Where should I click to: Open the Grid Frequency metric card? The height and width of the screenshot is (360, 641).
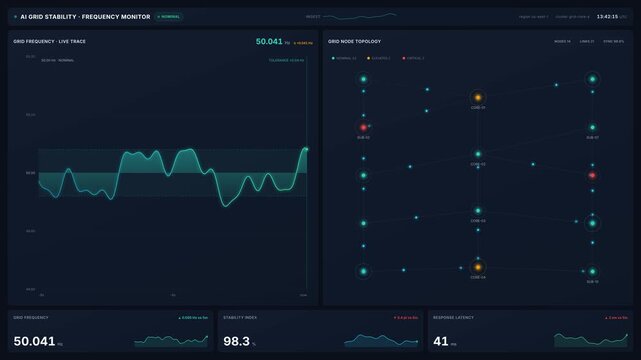110,331
